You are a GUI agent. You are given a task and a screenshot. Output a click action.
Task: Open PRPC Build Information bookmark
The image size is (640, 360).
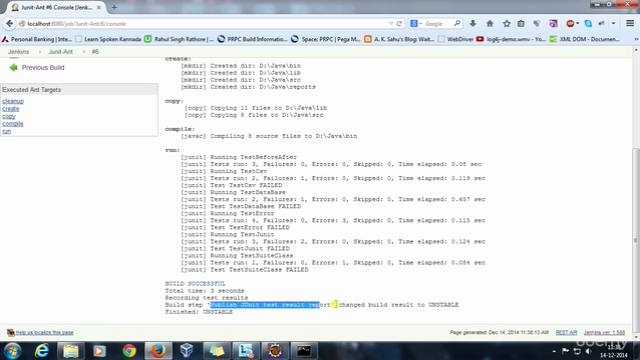click(252, 39)
